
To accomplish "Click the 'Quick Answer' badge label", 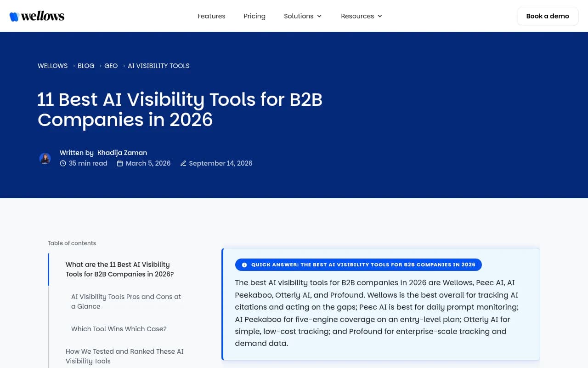I will (x=358, y=265).
